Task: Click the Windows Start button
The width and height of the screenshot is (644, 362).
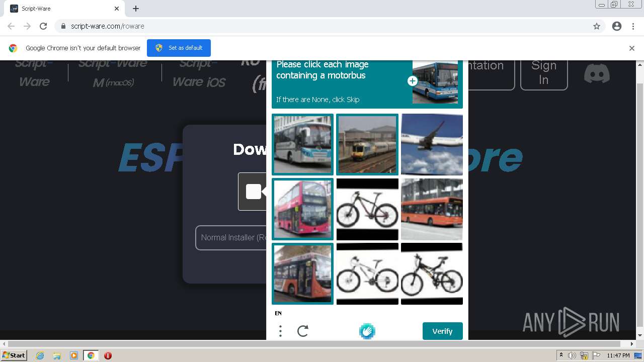Action: pos(14,355)
